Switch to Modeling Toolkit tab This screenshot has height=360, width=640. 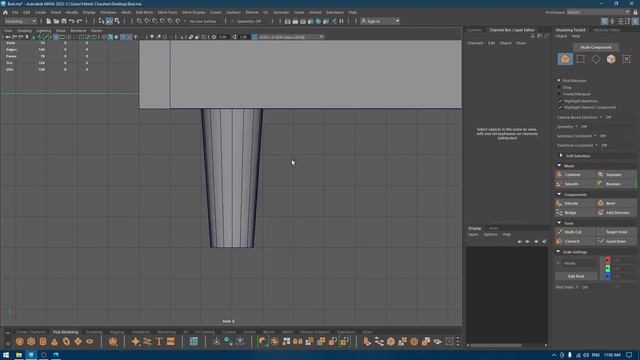(x=570, y=30)
